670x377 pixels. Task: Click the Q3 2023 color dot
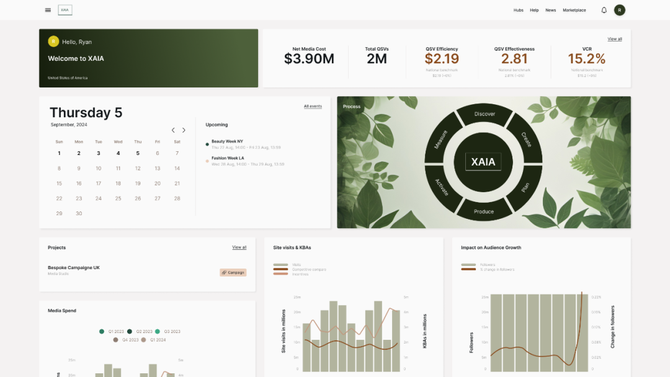(x=157, y=331)
